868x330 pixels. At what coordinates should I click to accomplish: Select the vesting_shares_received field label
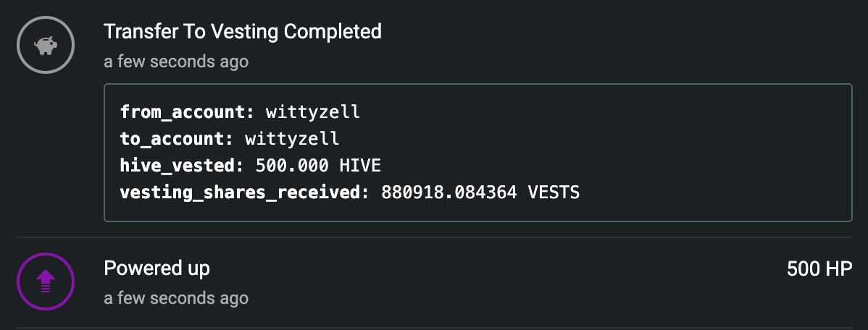tap(245, 192)
